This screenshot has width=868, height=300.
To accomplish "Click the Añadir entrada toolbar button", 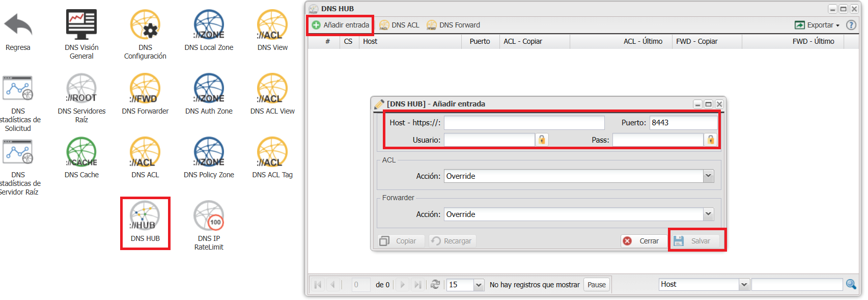I will [341, 25].
